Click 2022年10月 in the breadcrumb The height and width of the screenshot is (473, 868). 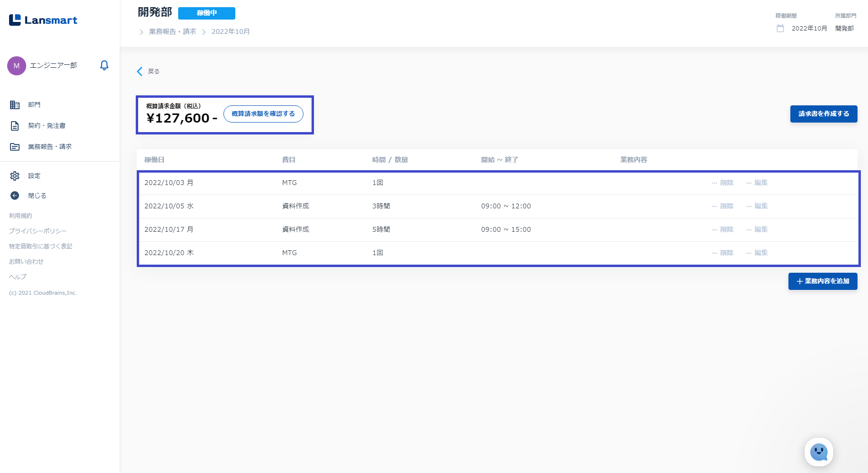[231, 31]
